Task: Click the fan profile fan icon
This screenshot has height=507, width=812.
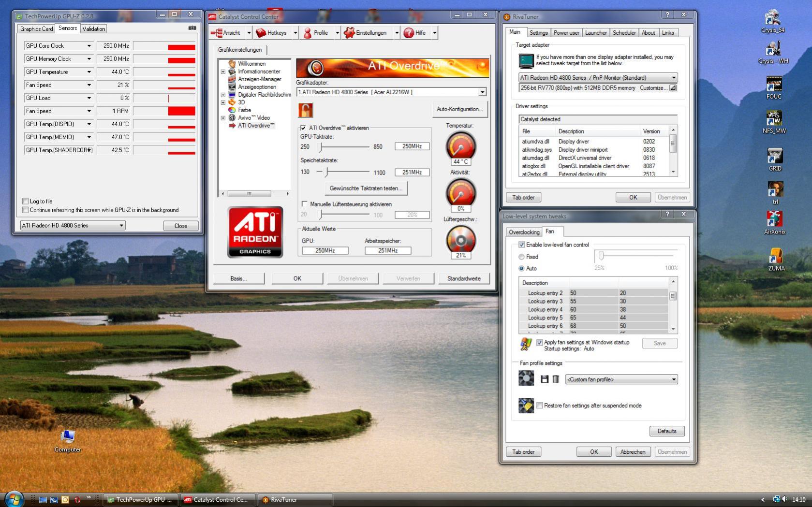Action: tap(526, 378)
